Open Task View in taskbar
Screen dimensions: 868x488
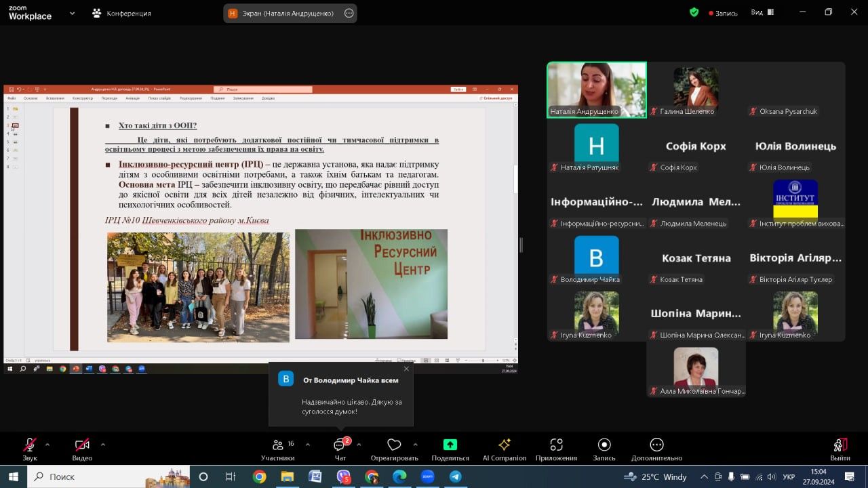point(230,476)
